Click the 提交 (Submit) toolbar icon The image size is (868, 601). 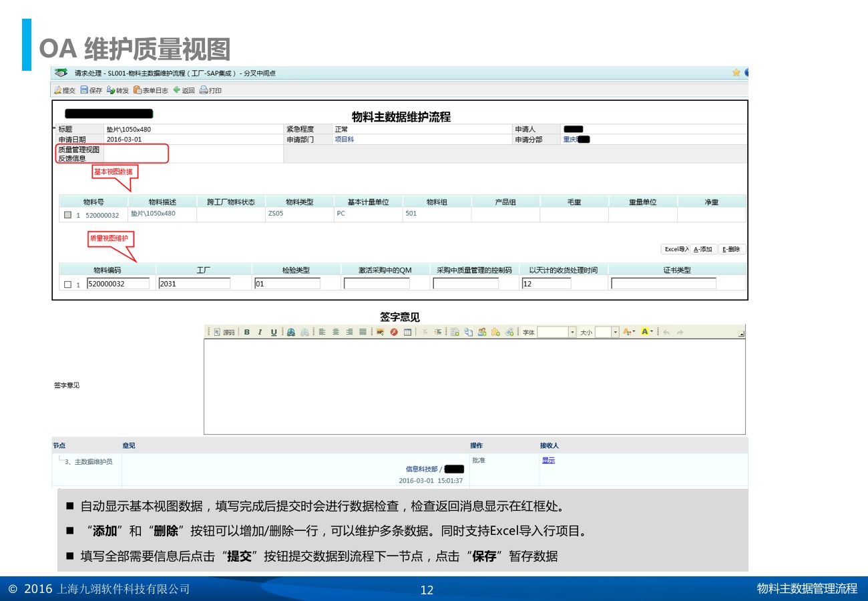pyautogui.click(x=65, y=90)
